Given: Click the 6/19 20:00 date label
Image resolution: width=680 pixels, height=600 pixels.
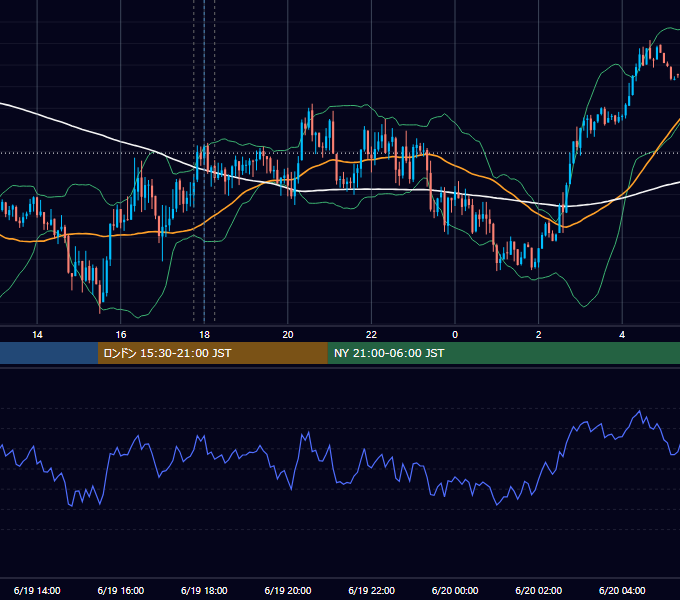Looking at the screenshot, I should (x=288, y=590).
